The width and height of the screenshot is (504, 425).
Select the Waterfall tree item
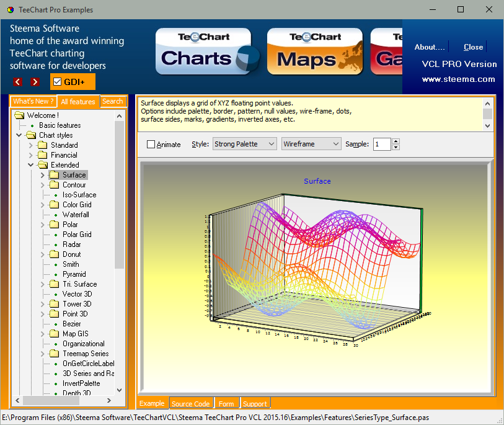tap(76, 215)
